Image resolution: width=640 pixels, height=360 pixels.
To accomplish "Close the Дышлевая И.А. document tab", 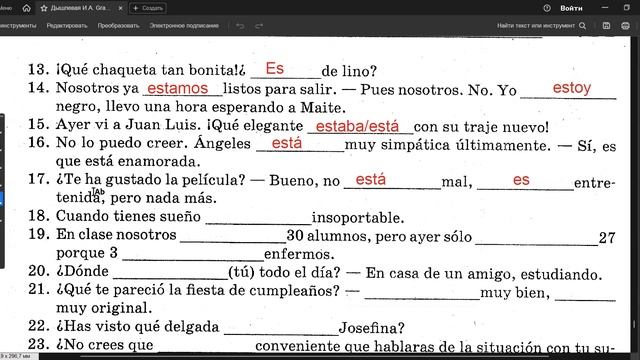I will (x=120, y=8).
